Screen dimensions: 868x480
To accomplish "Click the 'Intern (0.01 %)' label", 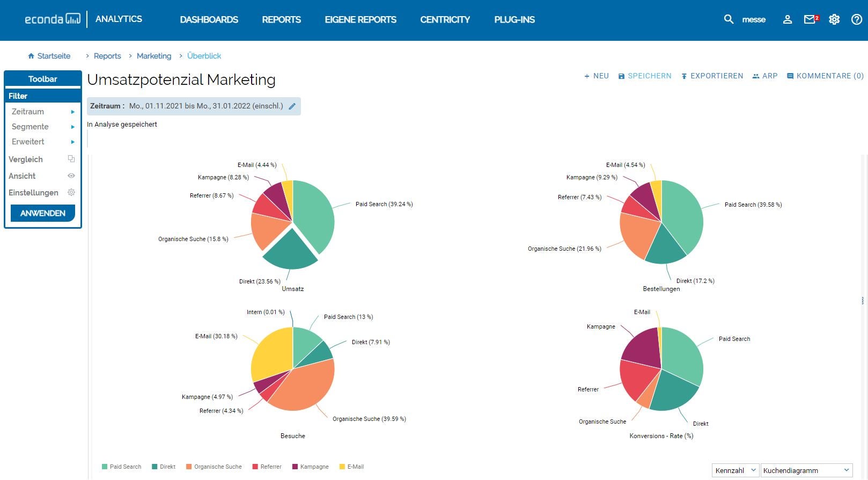I will (266, 312).
